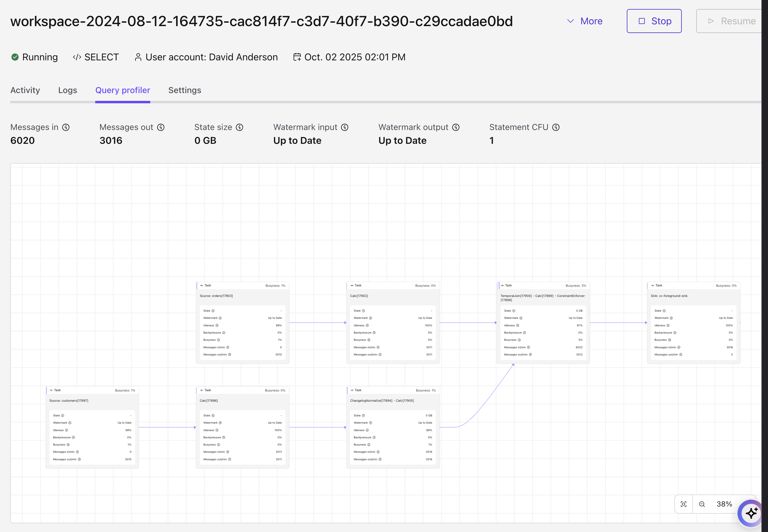Select the Sink: cc-foreground-sink task node
Viewport: 768px width, 532px height.
693,296
